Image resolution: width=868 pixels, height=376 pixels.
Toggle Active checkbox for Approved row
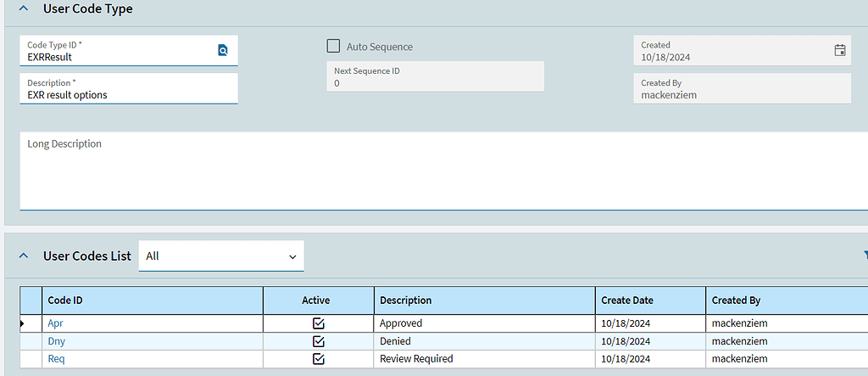pyautogui.click(x=319, y=323)
